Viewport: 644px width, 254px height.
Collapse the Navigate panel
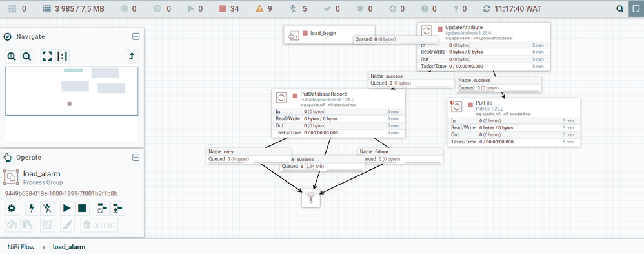[x=136, y=37]
